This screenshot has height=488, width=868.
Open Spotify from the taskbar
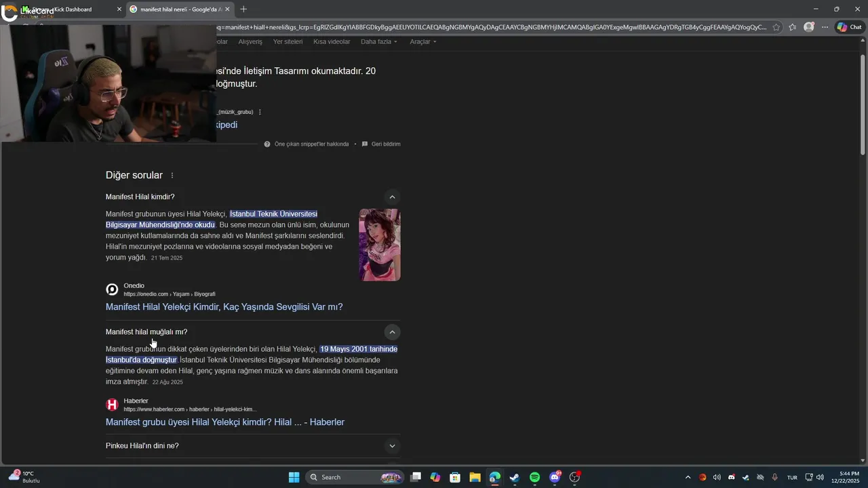tap(534, 477)
